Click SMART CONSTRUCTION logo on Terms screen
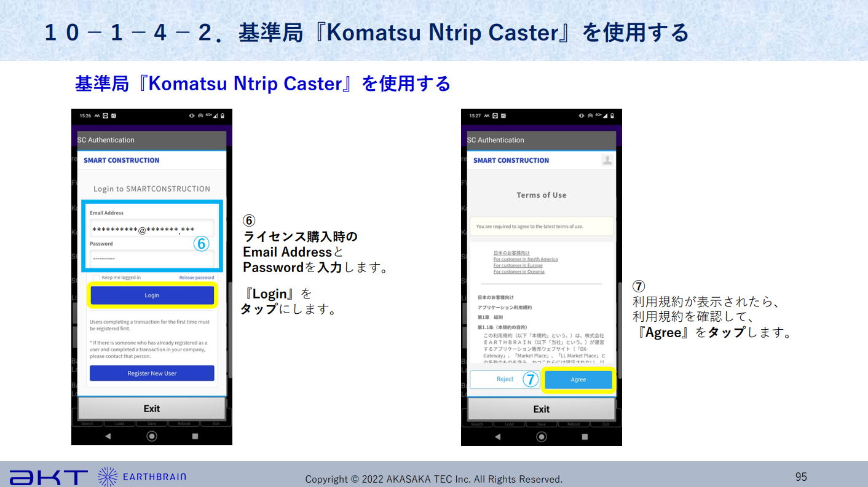868x487 pixels. click(x=511, y=160)
